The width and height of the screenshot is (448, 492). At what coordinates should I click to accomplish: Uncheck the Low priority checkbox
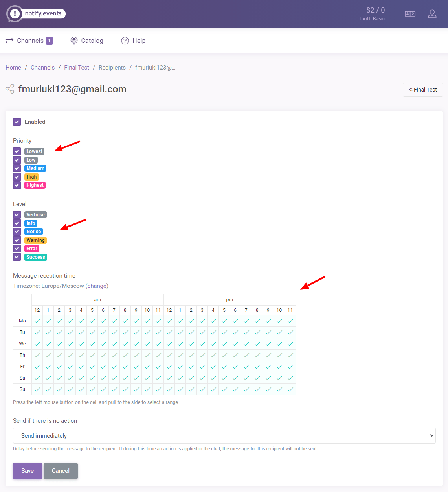17,160
